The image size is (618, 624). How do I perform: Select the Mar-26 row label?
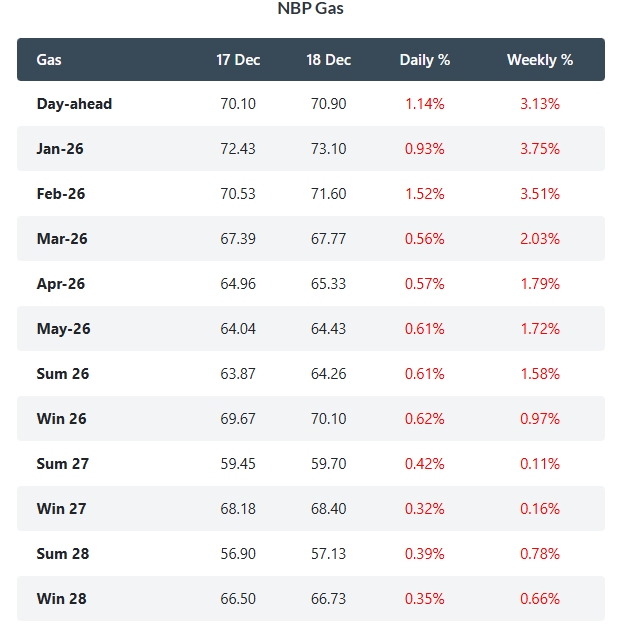(61, 239)
